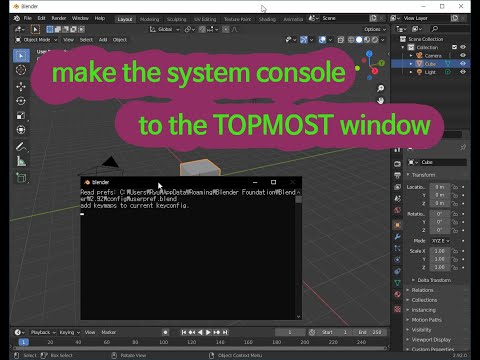The width and height of the screenshot is (480, 360).
Task: Open the Physics properties tab icon
Action: point(397,260)
